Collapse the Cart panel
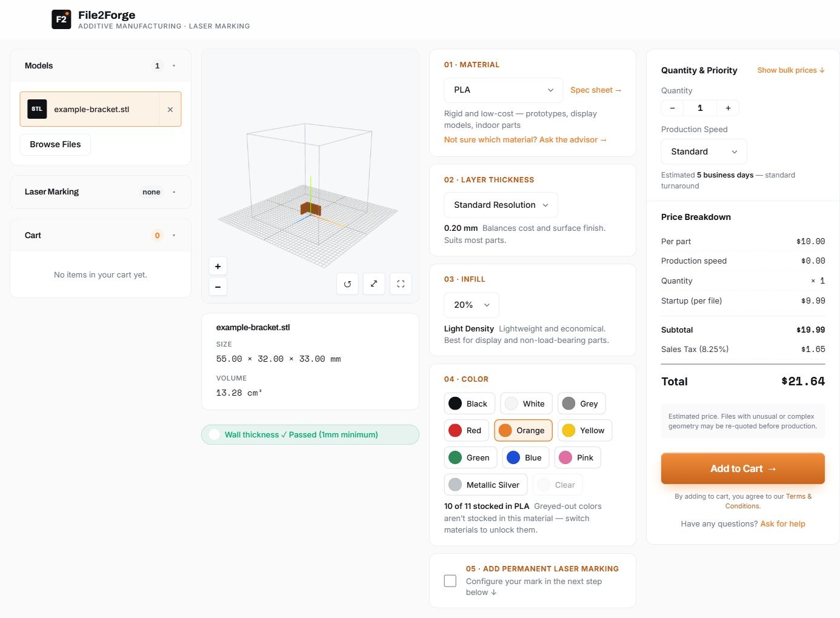 (x=174, y=236)
